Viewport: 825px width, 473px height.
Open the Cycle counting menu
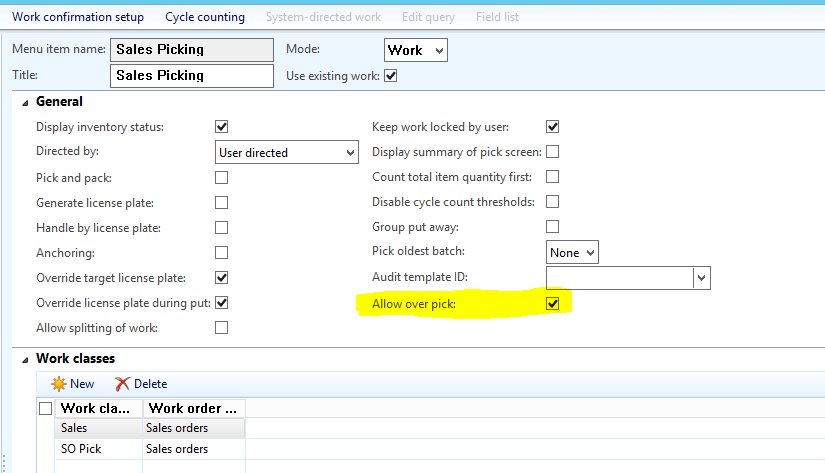pos(206,17)
